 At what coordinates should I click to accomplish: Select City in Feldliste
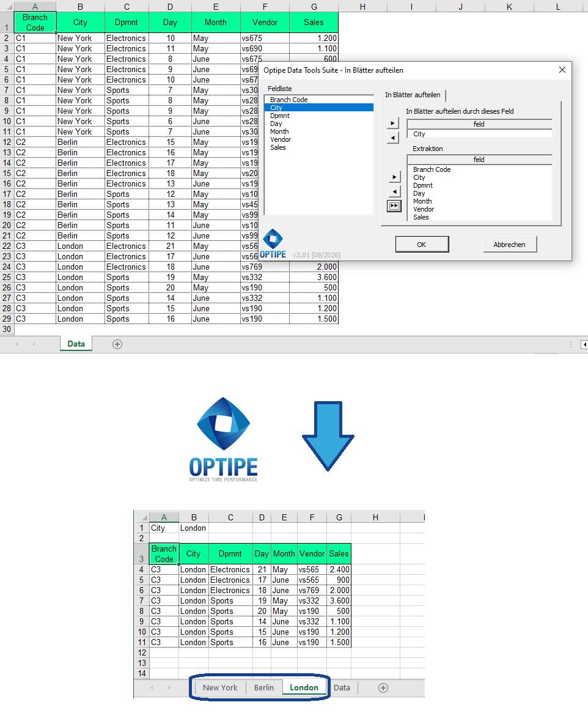coord(318,108)
